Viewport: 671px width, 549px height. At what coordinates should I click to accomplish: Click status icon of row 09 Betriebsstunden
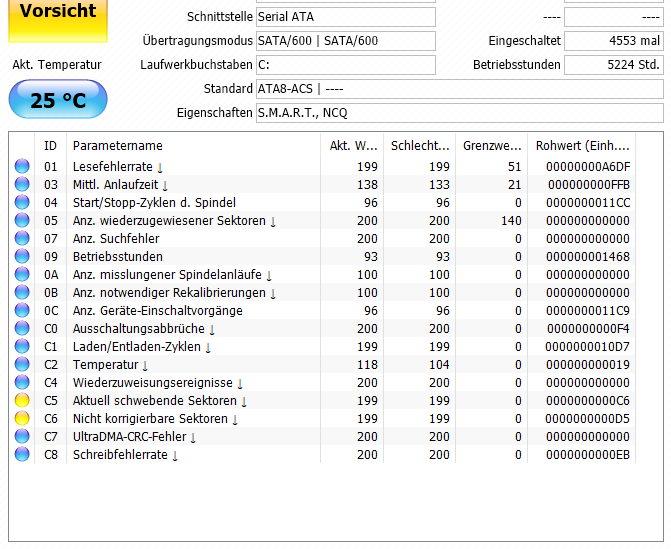click(x=22, y=256)
